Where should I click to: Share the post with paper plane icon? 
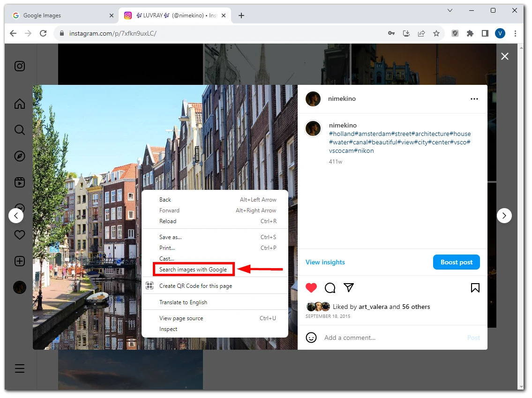(349, 288)
